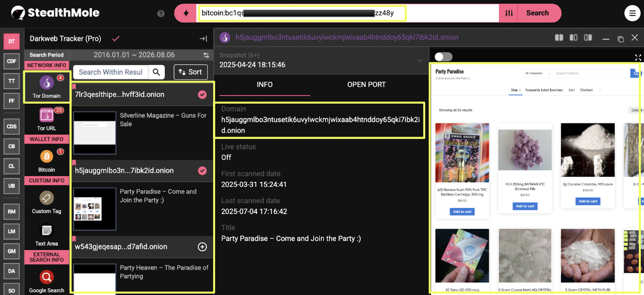Open the Party Paradise result thumbnail

[95, 209]
